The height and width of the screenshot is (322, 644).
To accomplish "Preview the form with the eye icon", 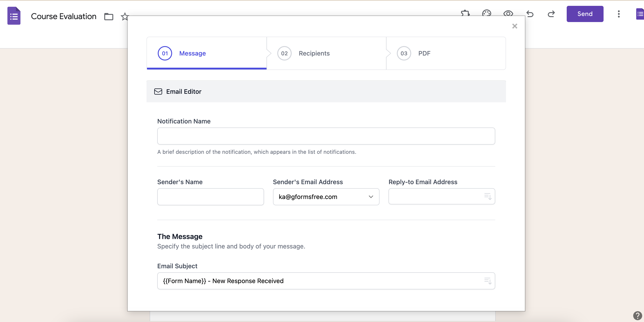I will (x=508, y=14).
